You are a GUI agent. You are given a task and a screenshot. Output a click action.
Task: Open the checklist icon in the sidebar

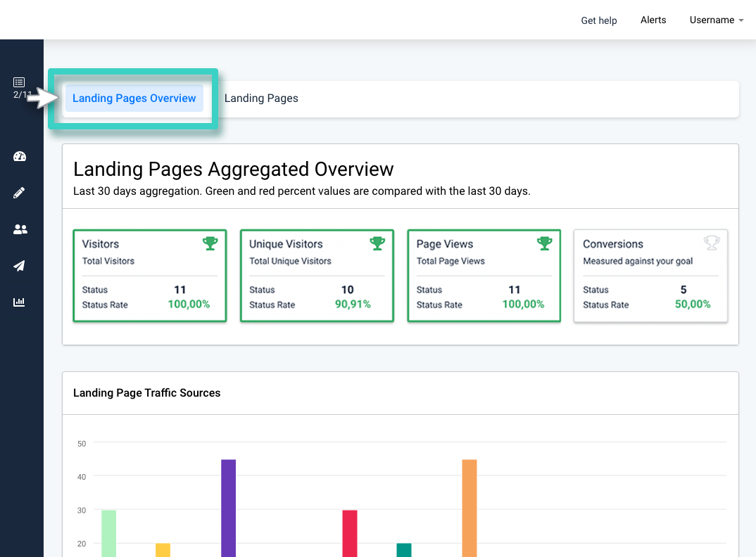pos(19,82)
